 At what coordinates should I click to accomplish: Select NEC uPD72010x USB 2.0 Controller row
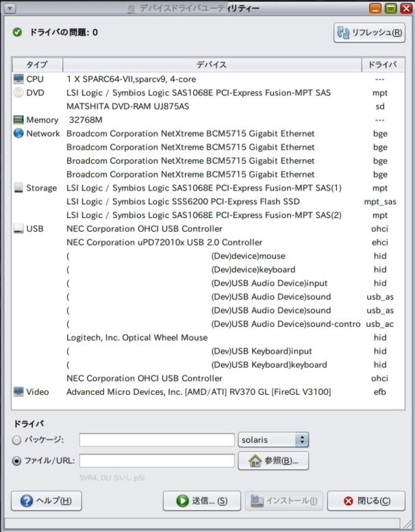click(208, 242)
